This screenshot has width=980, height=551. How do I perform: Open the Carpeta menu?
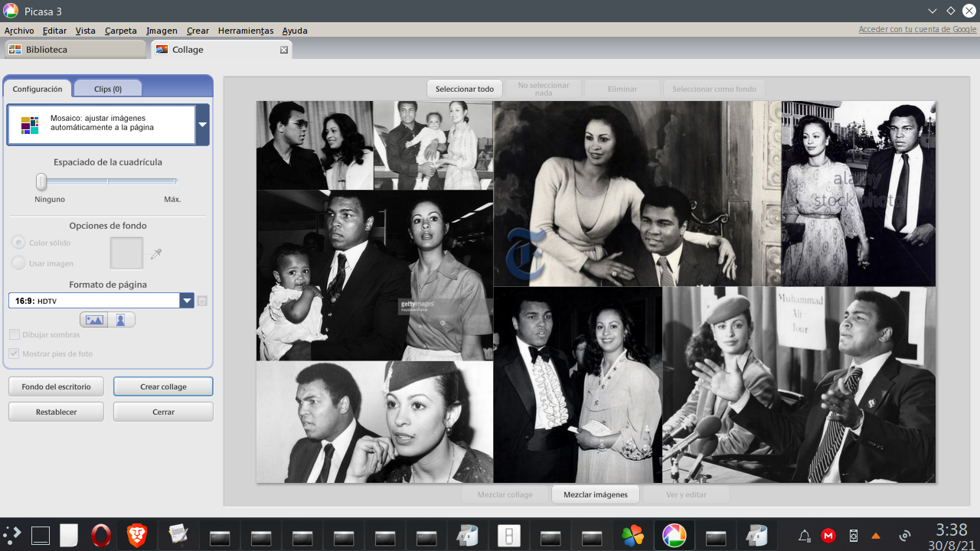tap(121, 31)
